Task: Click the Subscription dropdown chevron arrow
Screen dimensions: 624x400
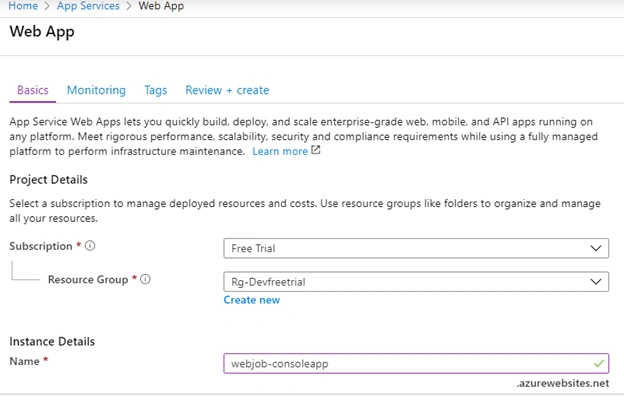Action: pos(595,248)
